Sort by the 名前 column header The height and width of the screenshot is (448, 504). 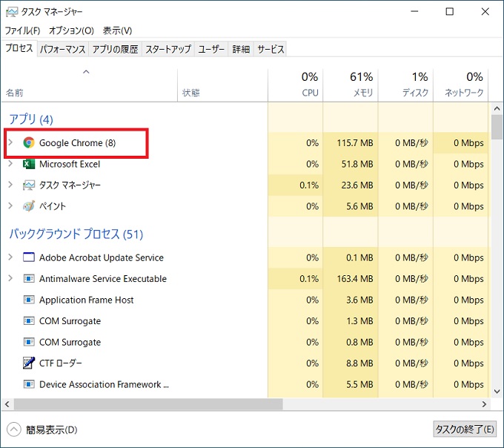pos(90,85)
